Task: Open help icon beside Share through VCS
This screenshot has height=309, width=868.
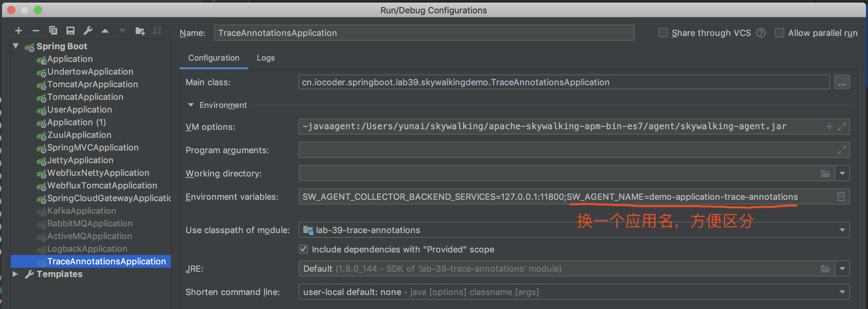Action: 761,33
